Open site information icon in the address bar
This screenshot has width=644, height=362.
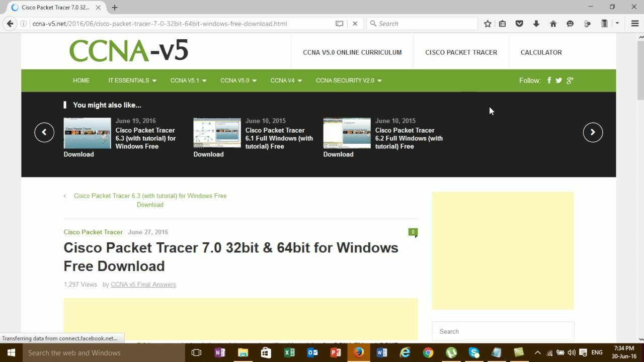coord(24,24)
